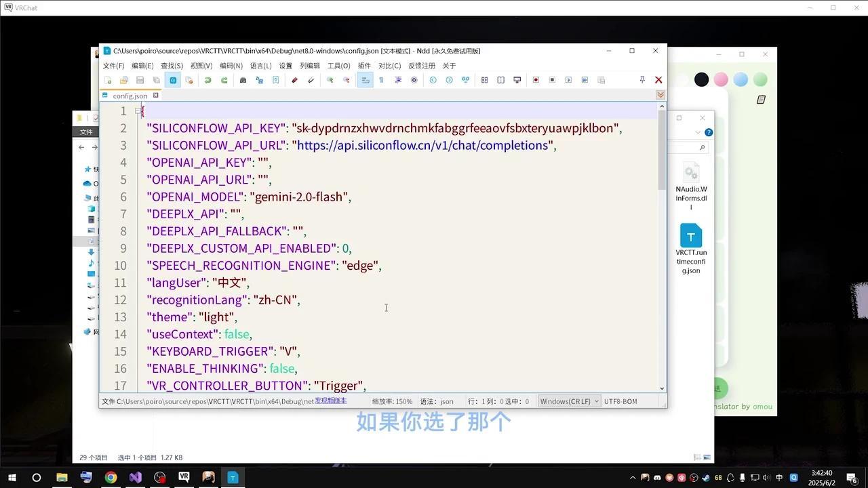Open the 文件(F) menu
This screenshot has width=868, height=488.
click(113, 66)
